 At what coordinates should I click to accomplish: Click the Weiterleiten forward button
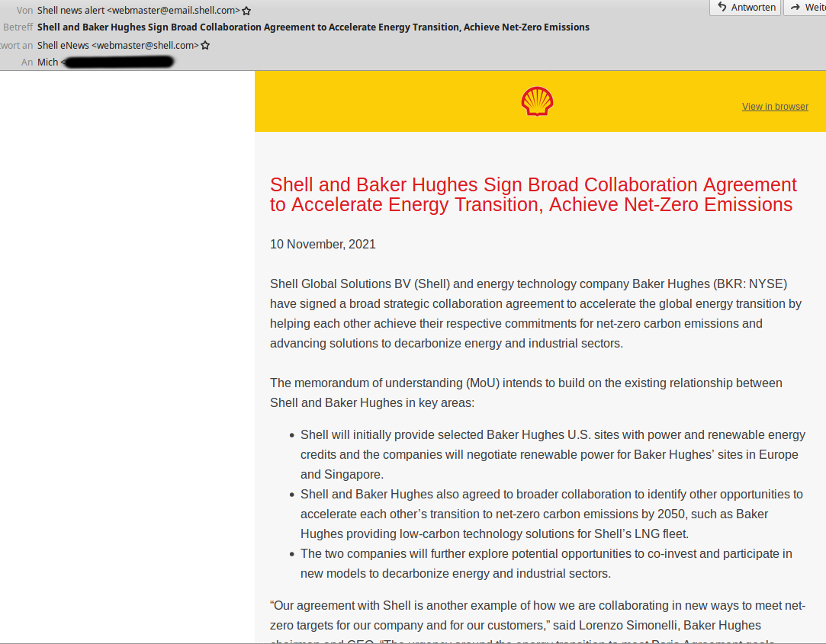pyautogui.click(x=806, y=8)
